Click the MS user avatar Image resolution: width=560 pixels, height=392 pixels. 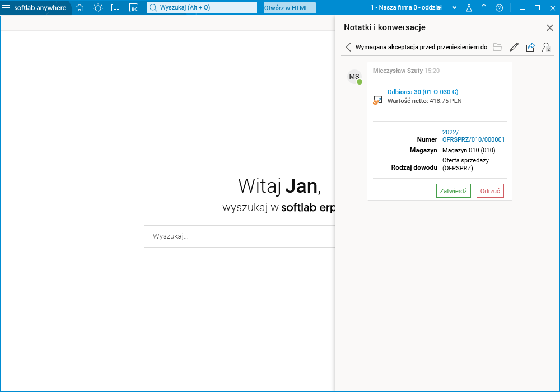click(x=354, y=77)
